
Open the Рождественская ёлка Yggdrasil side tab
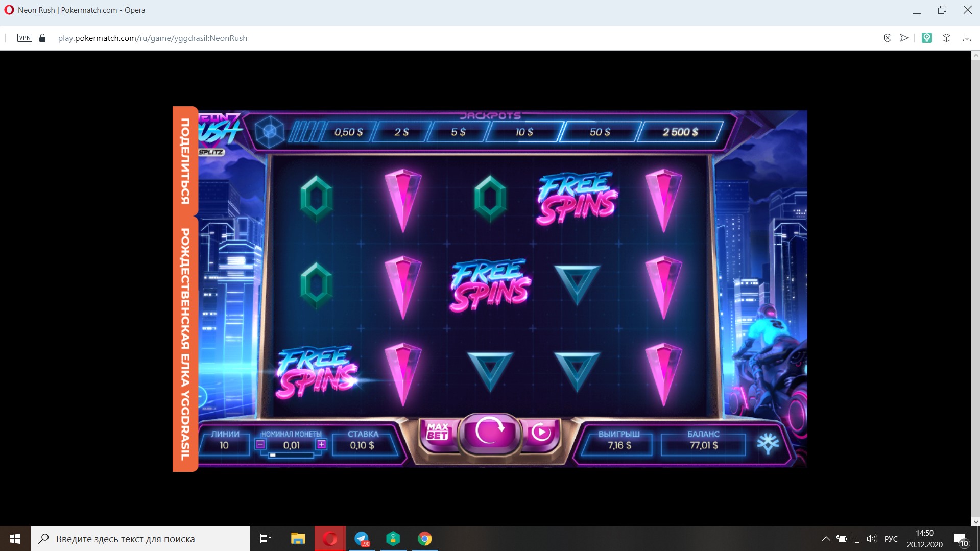click(x=185, y=344)
